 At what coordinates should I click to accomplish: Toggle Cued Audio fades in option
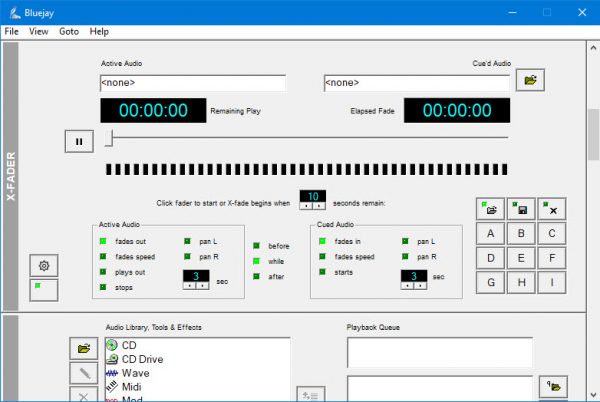click(322, 241)
